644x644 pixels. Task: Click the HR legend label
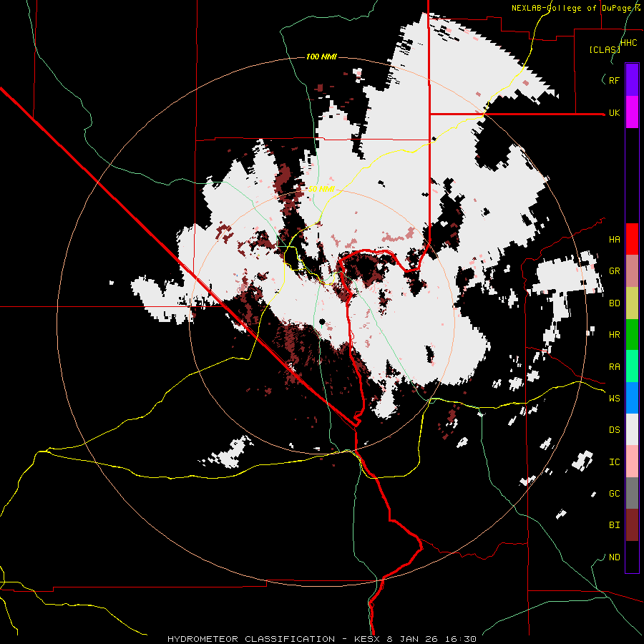pos(614,335)
